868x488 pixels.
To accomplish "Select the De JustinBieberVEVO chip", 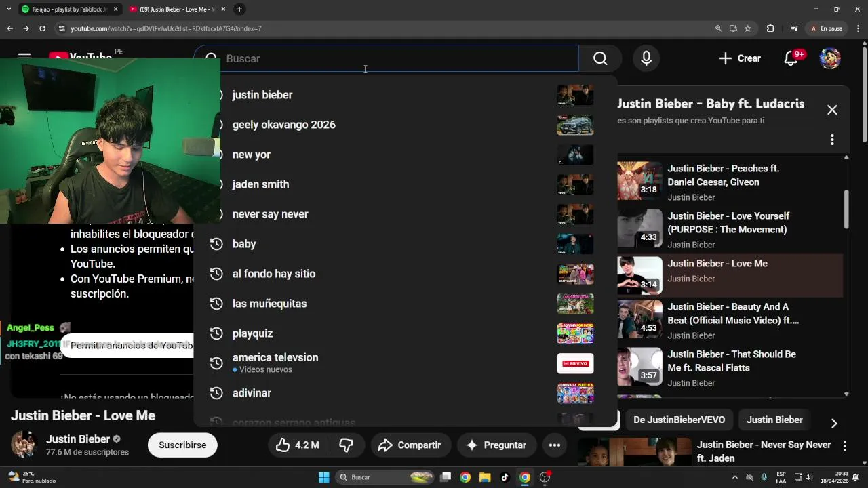I will click(679, 420).
